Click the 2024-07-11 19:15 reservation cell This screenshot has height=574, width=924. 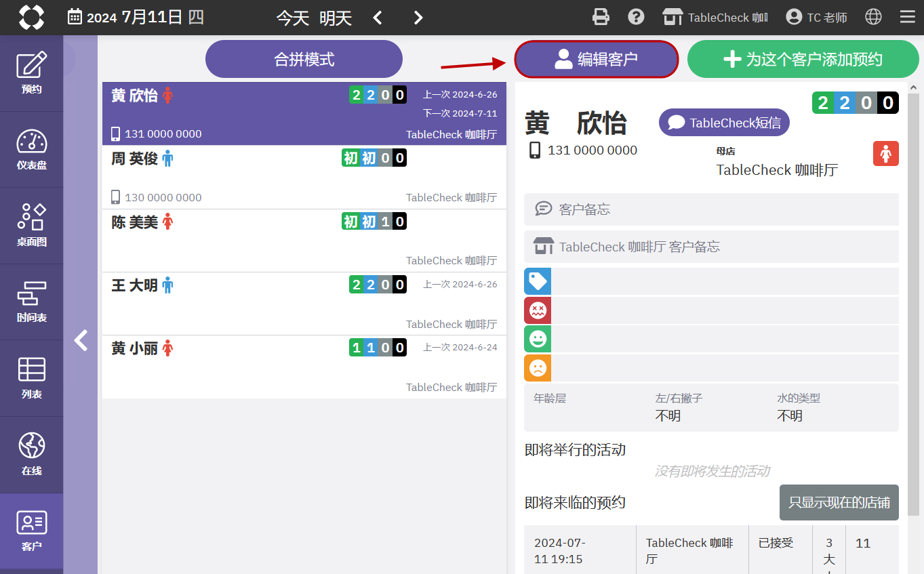click(x=580, y=551)
